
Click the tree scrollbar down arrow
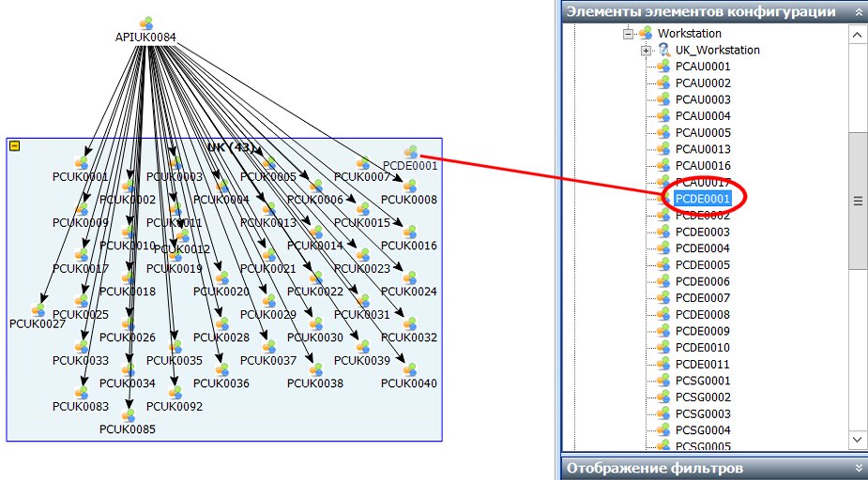858,440
